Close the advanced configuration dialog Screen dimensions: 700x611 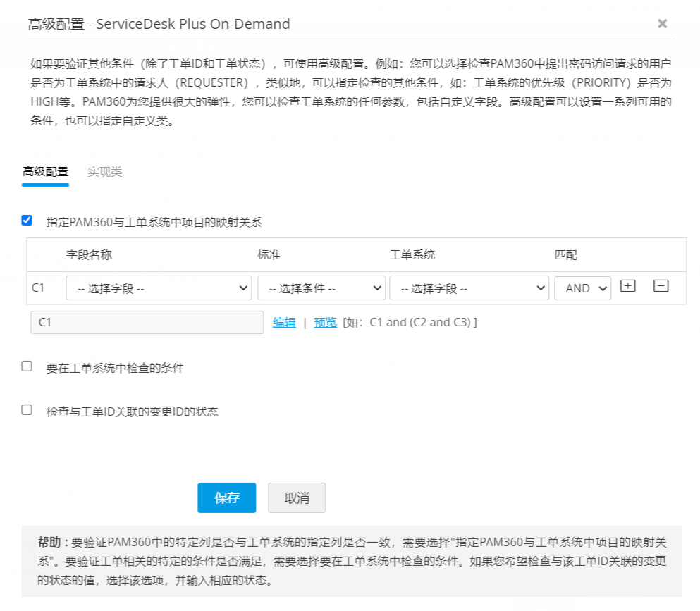(x=662, y=24)
